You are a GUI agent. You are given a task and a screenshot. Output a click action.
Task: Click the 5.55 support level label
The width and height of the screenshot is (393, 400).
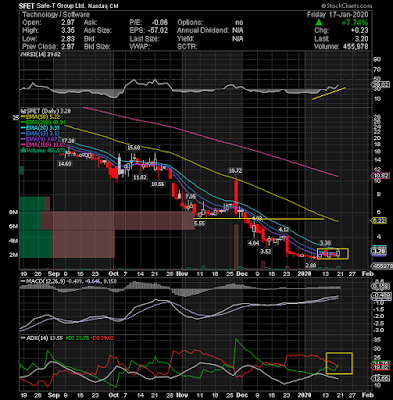point(199,224)
